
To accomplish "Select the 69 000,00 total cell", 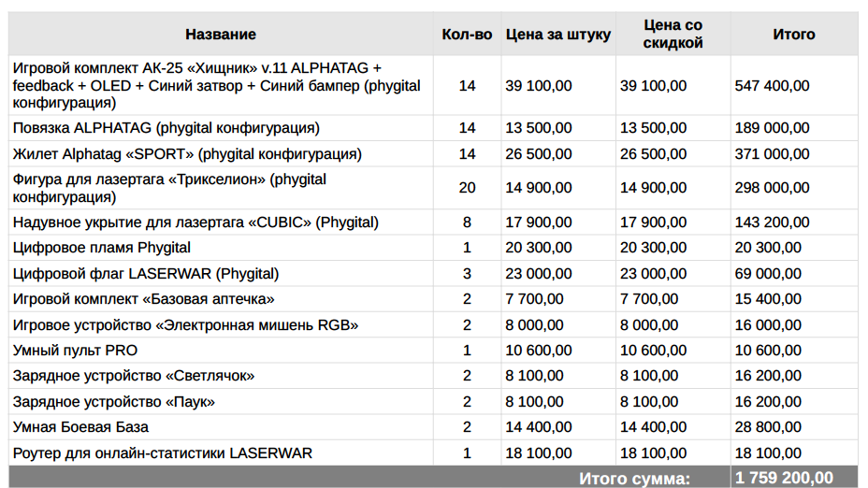I will tap(769, 274).
